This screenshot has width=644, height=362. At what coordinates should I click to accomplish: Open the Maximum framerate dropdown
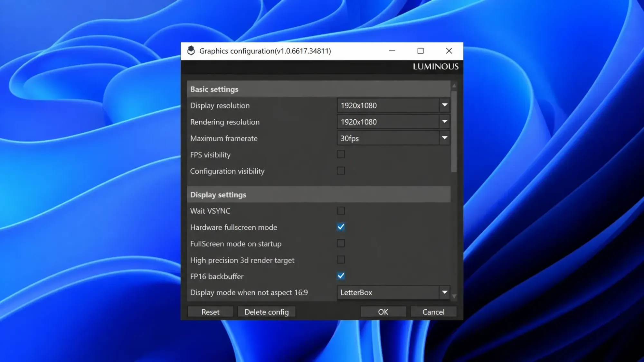coord(393,138)
